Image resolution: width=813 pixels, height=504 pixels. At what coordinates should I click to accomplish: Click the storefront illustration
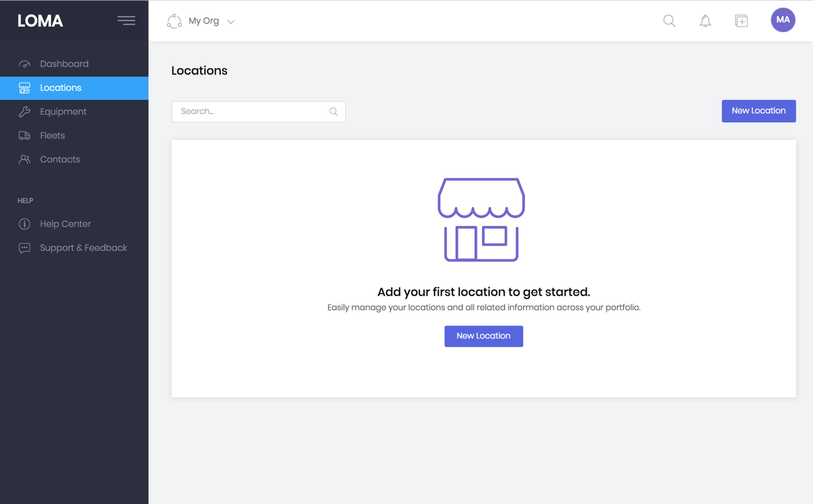(481, 219)
